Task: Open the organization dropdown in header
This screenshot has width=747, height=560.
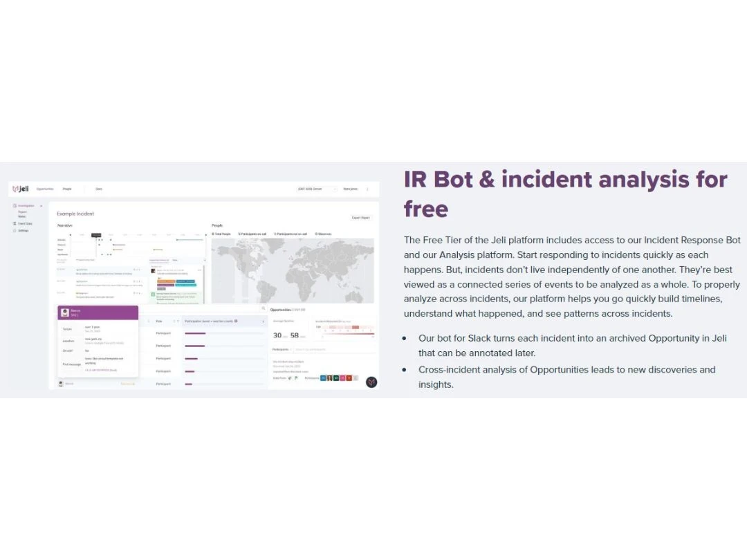Action: [316, 189]
